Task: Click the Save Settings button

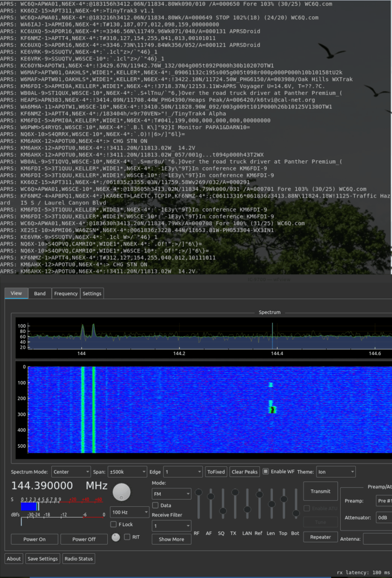Action: [43, 558]
